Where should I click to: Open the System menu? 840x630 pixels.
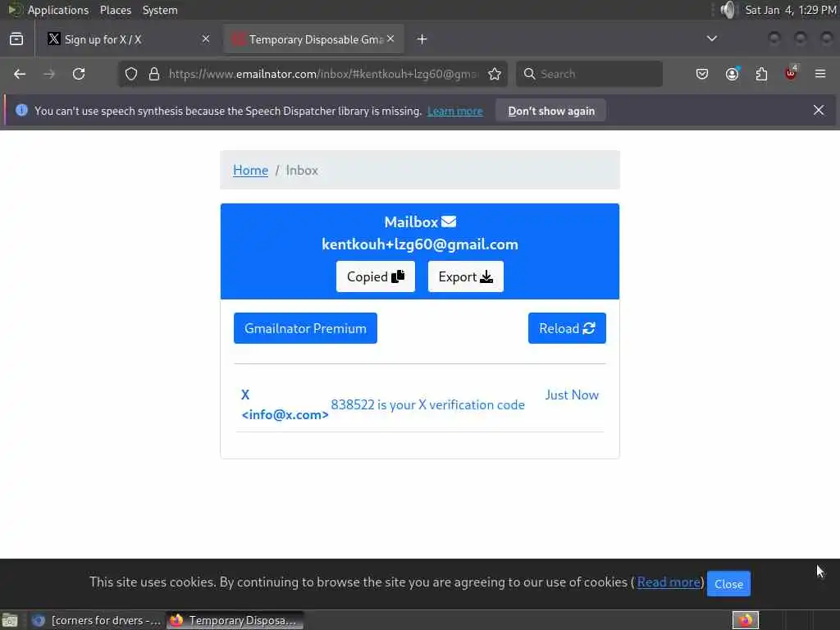[x=160, y=10]
